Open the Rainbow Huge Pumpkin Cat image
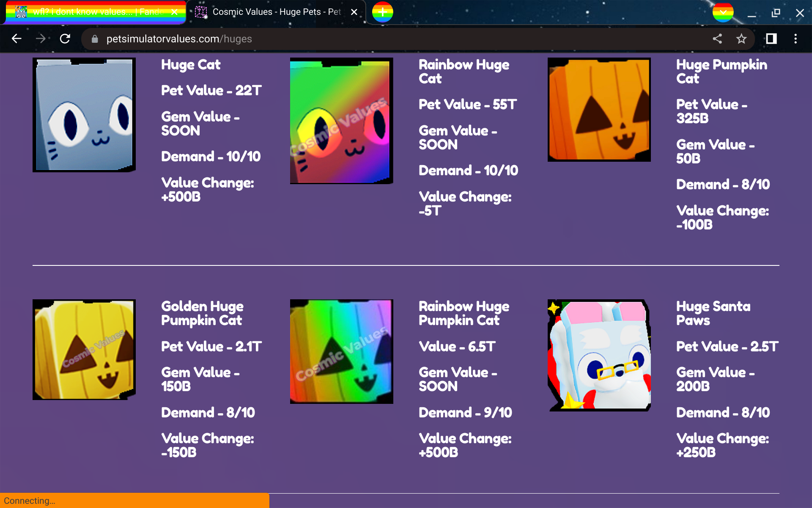 (x=342, y=351)
